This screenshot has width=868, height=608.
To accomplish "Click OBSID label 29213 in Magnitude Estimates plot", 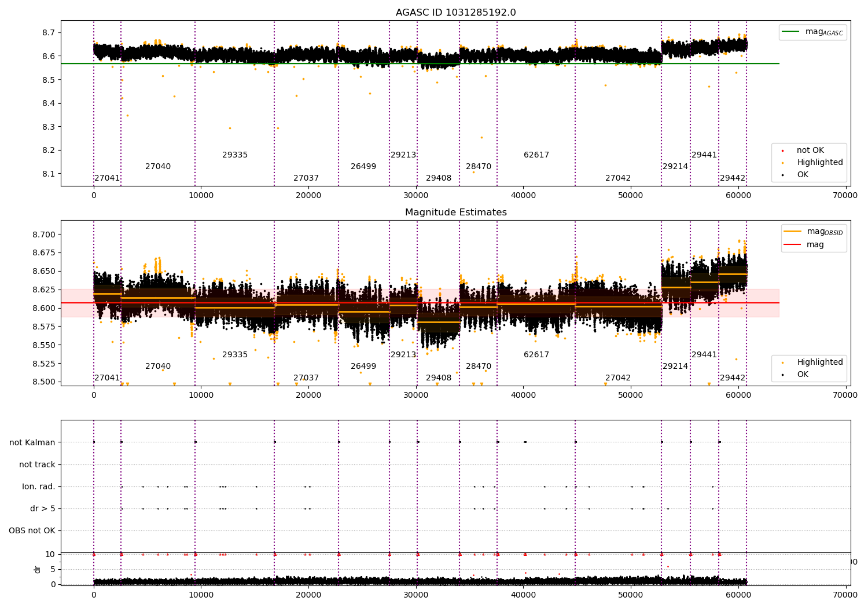I will click(403, 355).
